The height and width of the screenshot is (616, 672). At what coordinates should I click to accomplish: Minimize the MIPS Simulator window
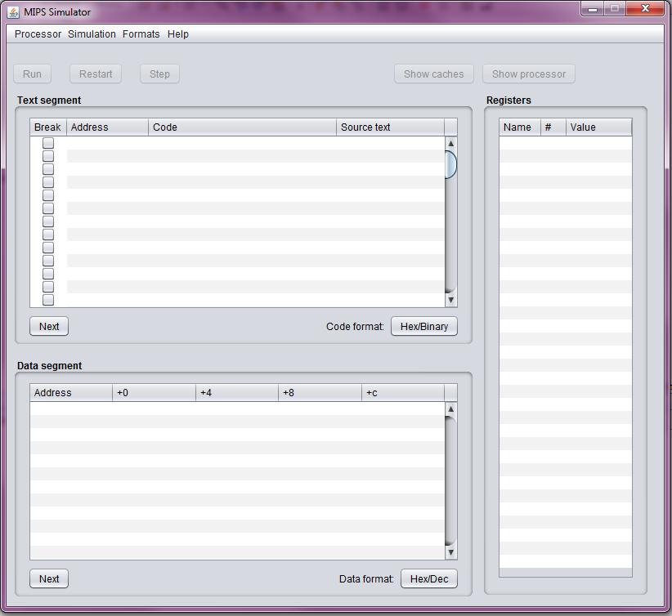[x=593, y=8]
